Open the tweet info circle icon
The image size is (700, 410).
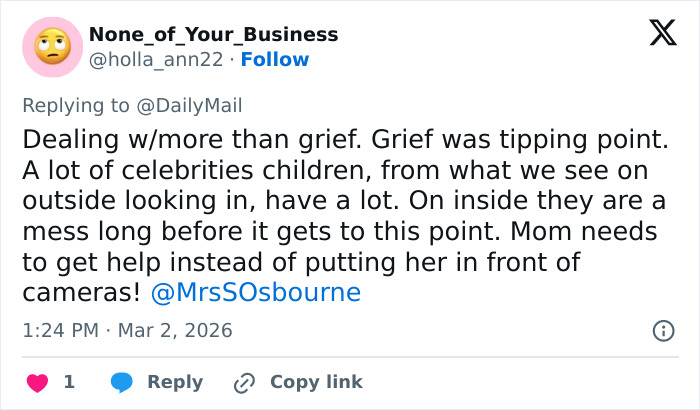coord(662,330)
